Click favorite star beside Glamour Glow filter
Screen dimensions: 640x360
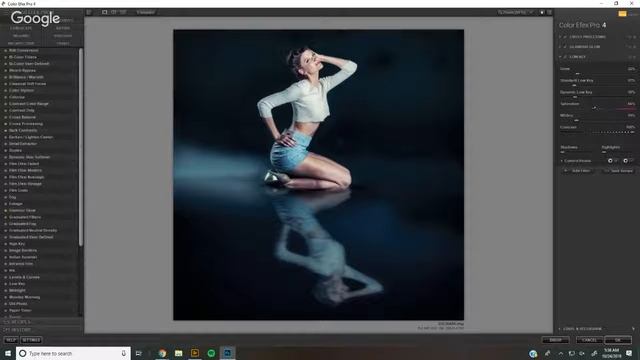[5, 210]
